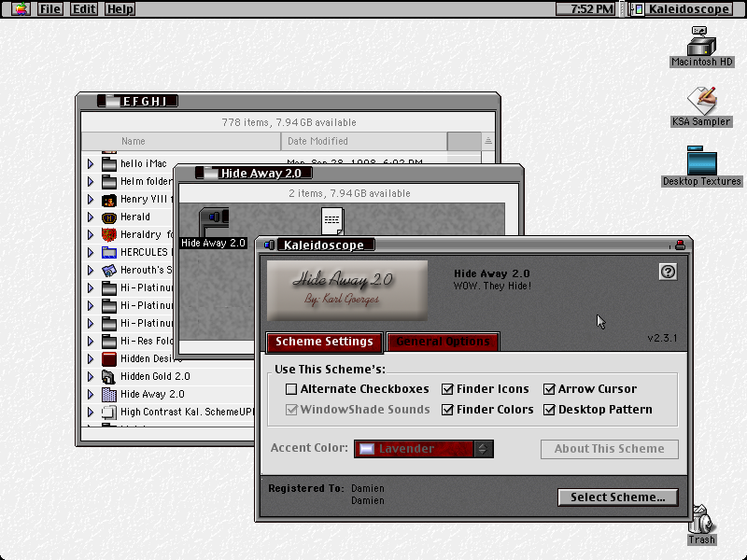747x560 pixels.
Task: Click the Hide Away 2.0 preview thumbnail
Action: pos(346,290)
